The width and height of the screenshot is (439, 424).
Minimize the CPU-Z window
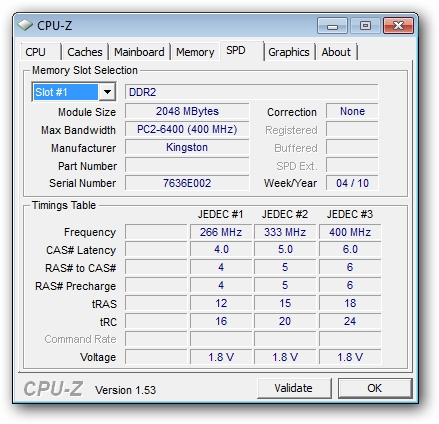tap(332, 26)
